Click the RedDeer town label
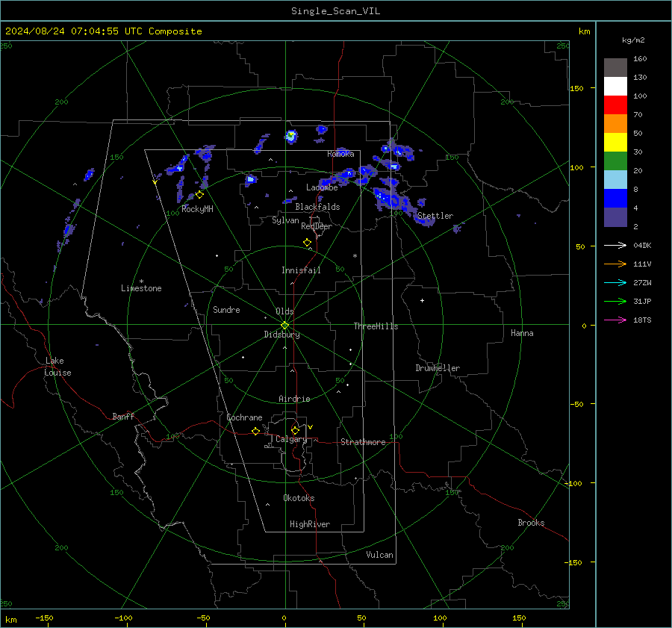This screenshot has height=628, width=672. 317,226
